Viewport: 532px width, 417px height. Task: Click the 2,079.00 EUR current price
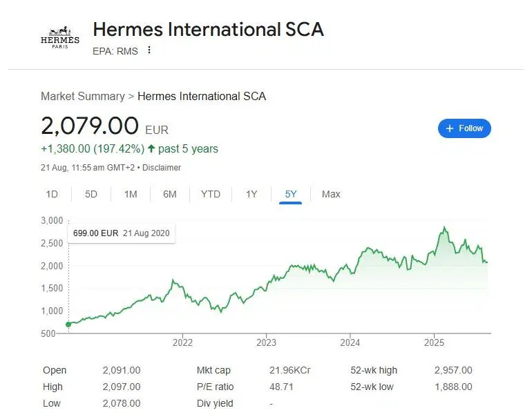(x=90, y=126)
